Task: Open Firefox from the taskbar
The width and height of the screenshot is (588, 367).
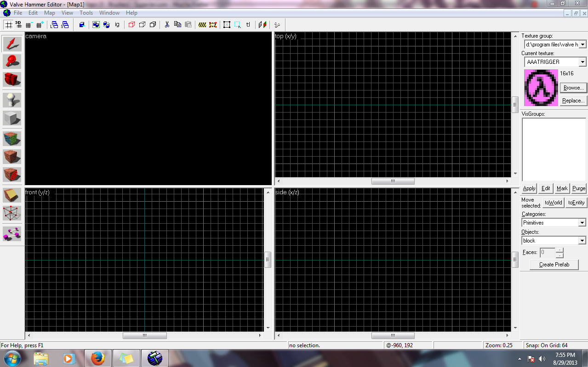Action: click(x=97, y=358)
